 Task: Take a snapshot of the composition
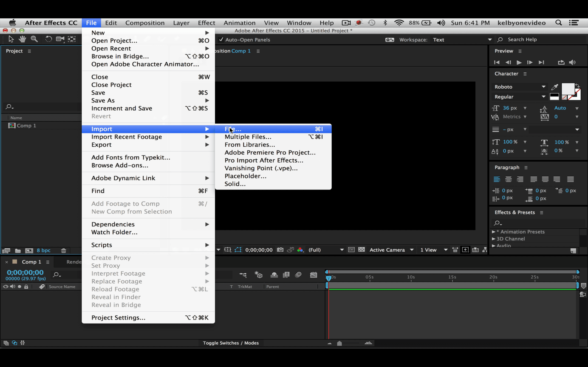tap(280, 250)
